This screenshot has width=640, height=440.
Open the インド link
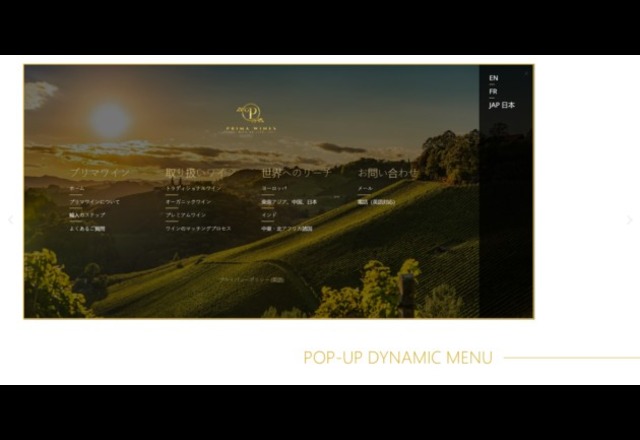(x=269, y=215)
